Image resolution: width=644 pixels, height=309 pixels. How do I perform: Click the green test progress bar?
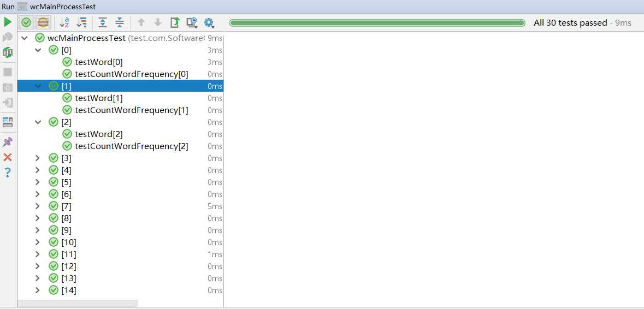[377, 23]
